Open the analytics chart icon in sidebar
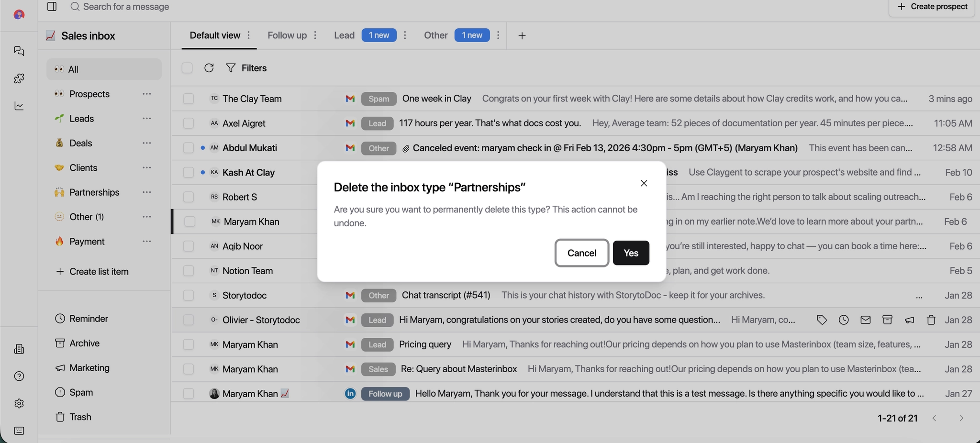 coord(19,106)
